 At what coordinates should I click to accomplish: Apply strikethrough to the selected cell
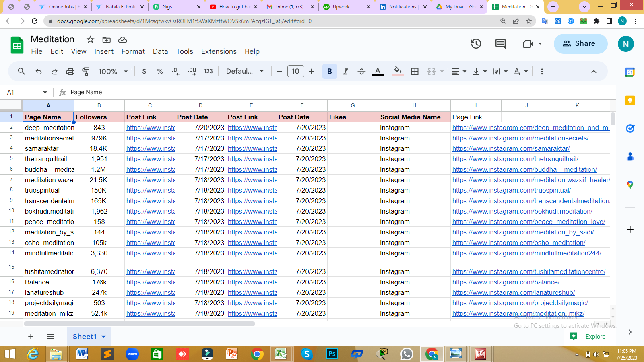click(x=361, y=71)
